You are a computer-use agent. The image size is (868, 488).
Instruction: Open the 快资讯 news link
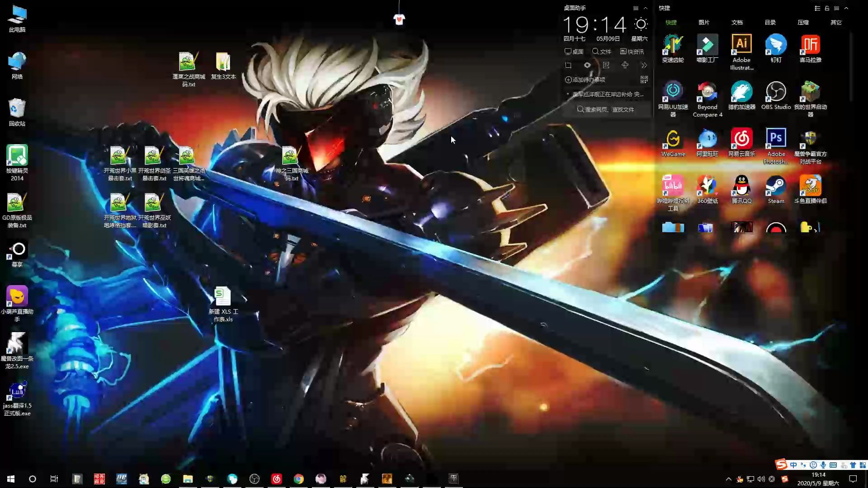coord(632,52)
